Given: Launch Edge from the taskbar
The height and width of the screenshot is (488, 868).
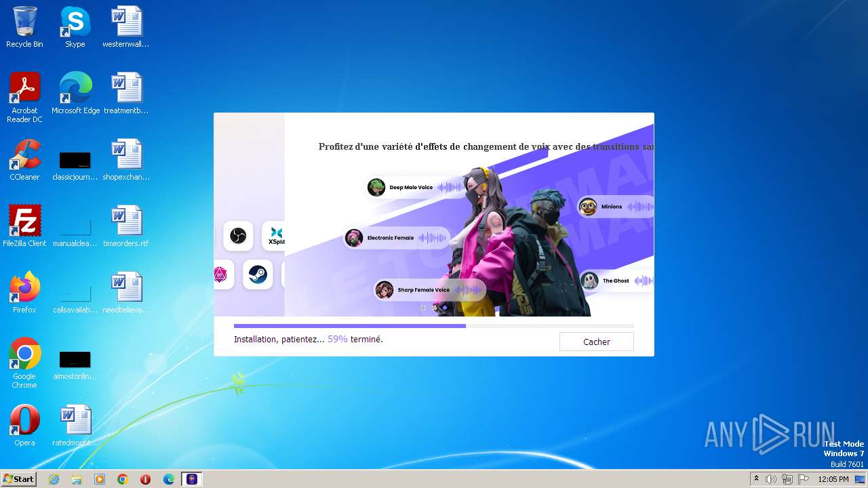Looking at the screenshot, I should coord(169,479).
